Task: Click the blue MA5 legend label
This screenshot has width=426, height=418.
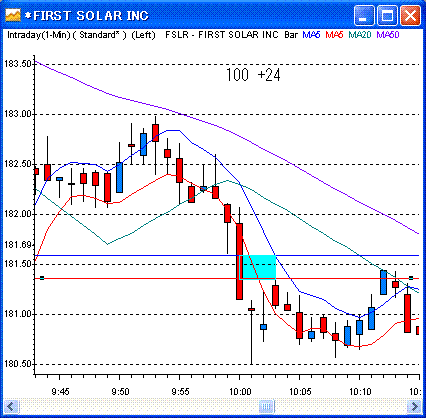Action: coord(311,35)
